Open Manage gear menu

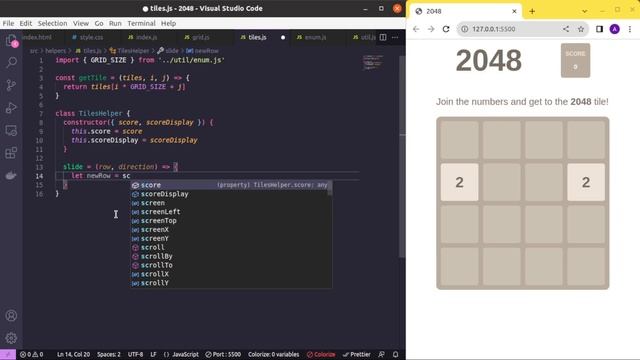[x=11, y=338]
